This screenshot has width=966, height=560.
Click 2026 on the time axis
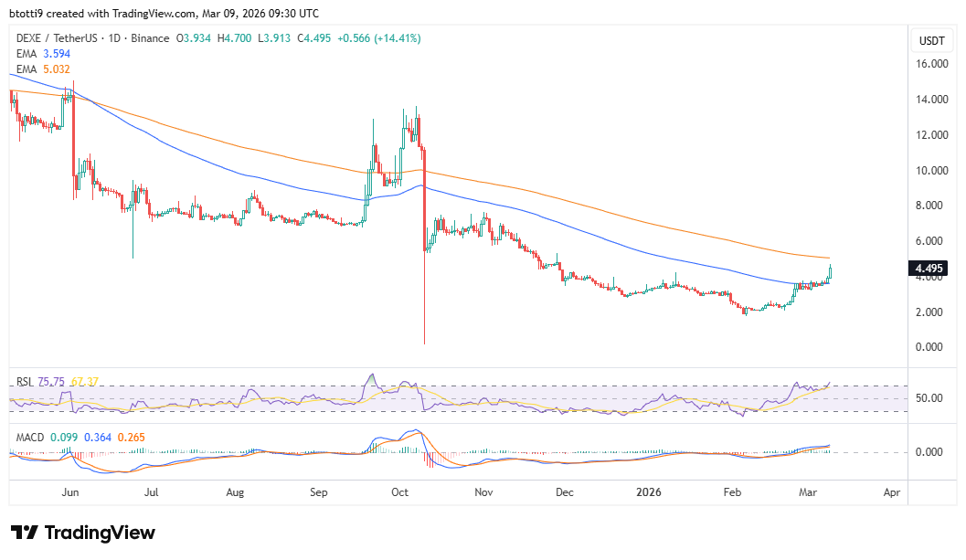click(649, 492)
